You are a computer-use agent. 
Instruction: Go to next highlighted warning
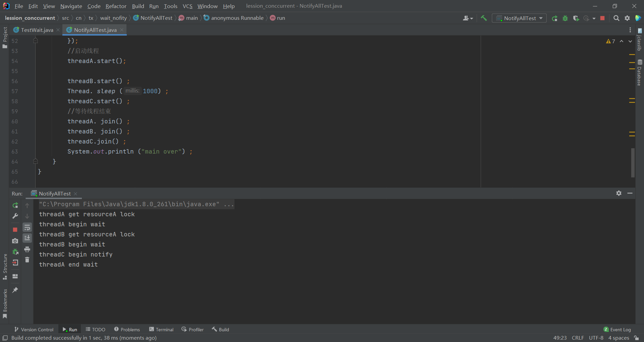coord(630,41)
